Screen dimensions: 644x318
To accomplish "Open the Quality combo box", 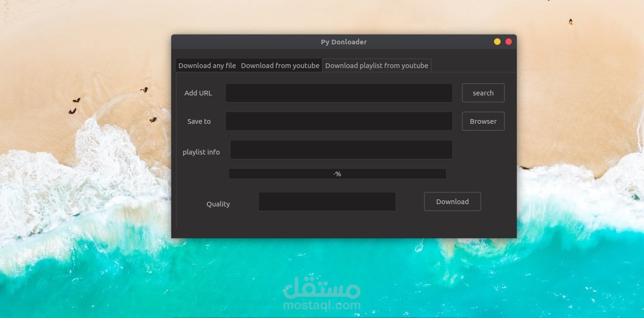I will coord(327,202).
